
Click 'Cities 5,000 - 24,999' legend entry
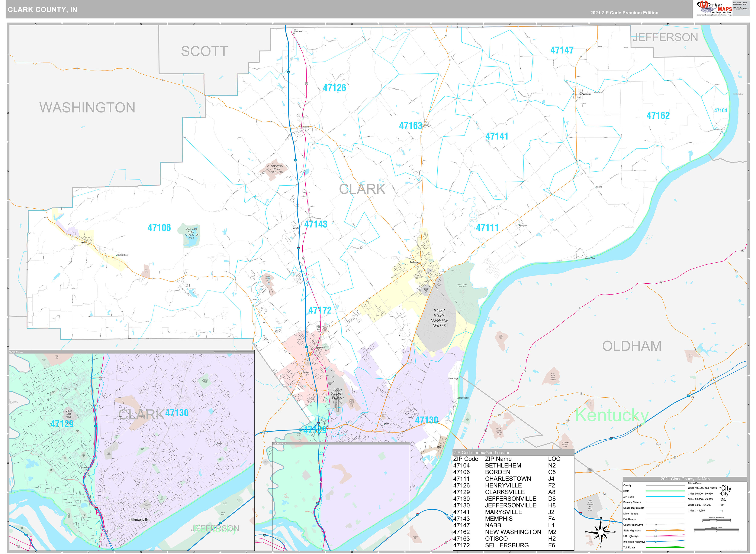700,505
